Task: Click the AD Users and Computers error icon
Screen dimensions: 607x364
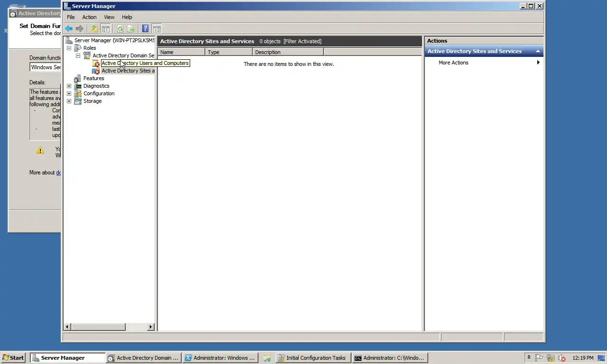Action: [x=96, y=63]
